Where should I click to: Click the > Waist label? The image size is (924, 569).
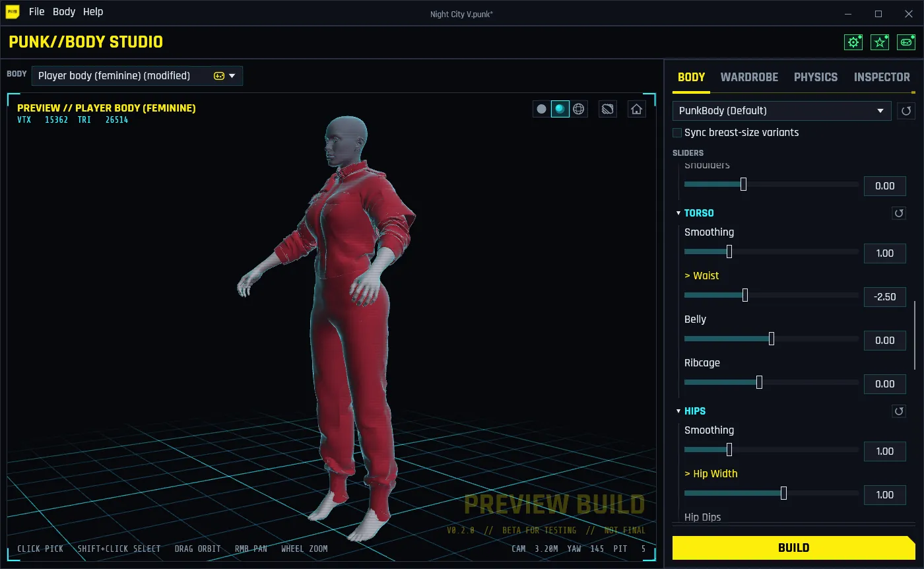[x=702, y=276]
